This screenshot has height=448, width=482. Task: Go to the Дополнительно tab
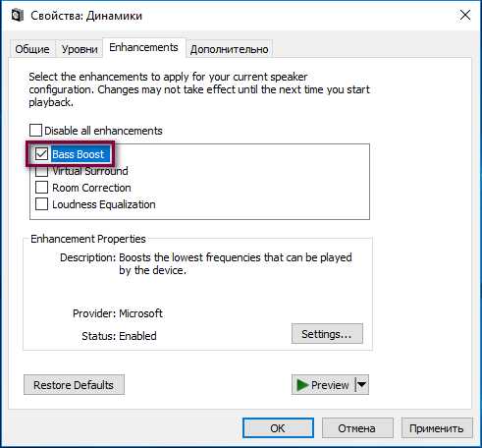click(x=230, y=49)
